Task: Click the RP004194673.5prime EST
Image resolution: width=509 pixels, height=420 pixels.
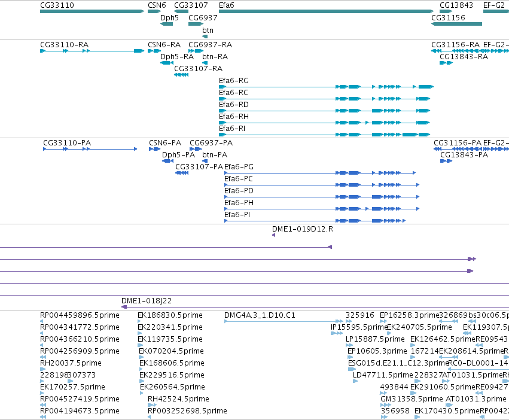Action: click(x=43, y=417)
